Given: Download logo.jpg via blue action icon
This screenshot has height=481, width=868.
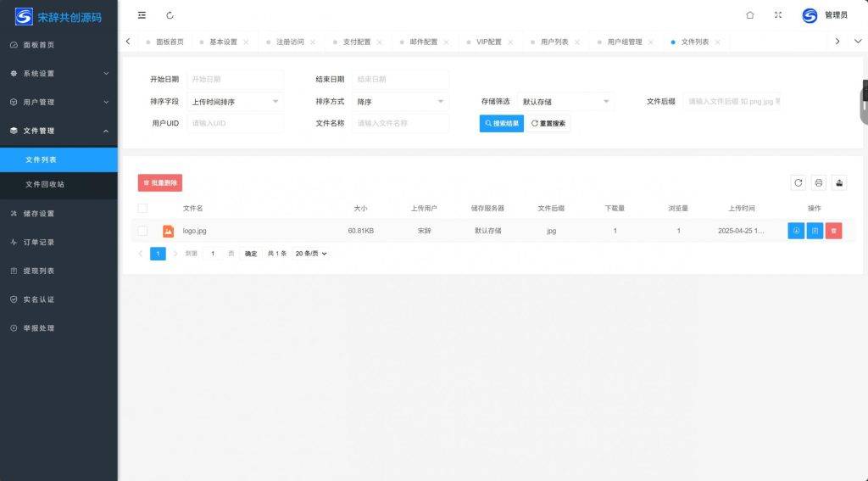Looking at the screenshot, I should (796, 231).
